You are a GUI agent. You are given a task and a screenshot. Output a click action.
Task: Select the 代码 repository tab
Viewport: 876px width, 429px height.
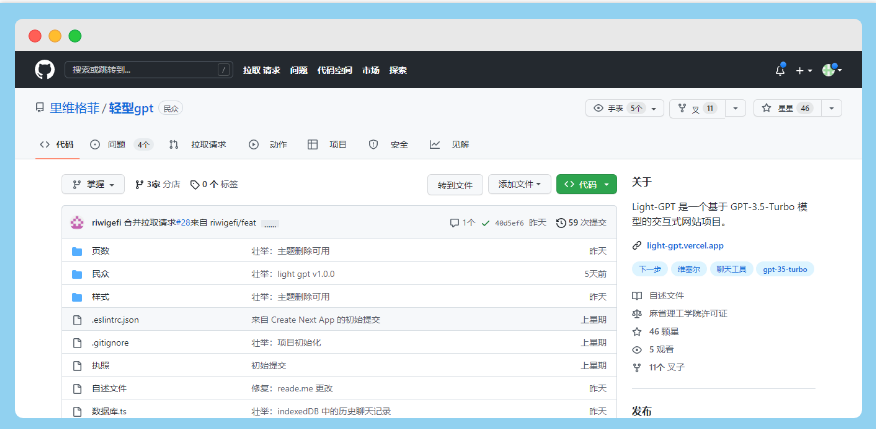56,145
